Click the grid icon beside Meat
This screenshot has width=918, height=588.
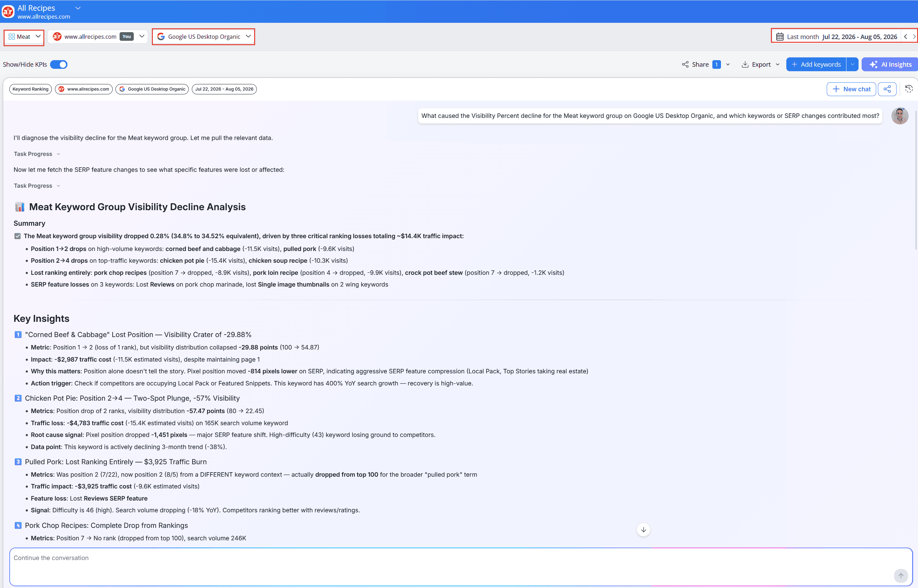point(11,37)
